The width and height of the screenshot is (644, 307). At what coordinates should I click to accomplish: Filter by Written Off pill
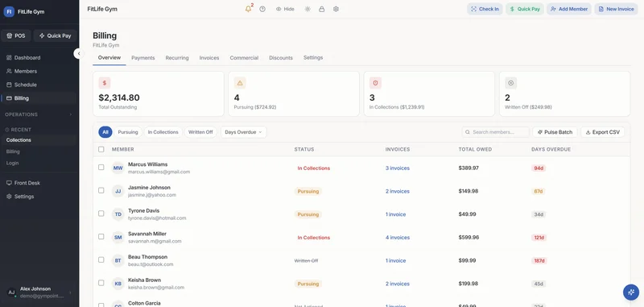coord(200,132)
